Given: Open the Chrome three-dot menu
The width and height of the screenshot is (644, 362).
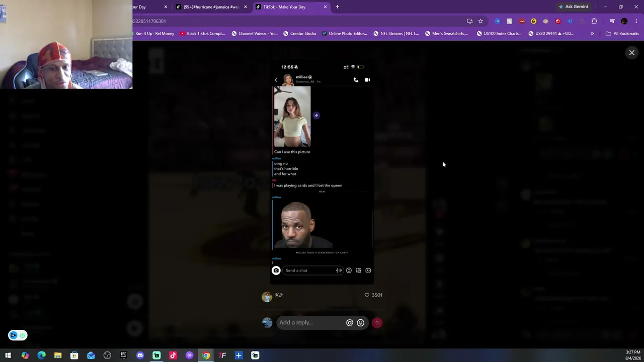Looking at the screenshot, I should coord(636,21).
